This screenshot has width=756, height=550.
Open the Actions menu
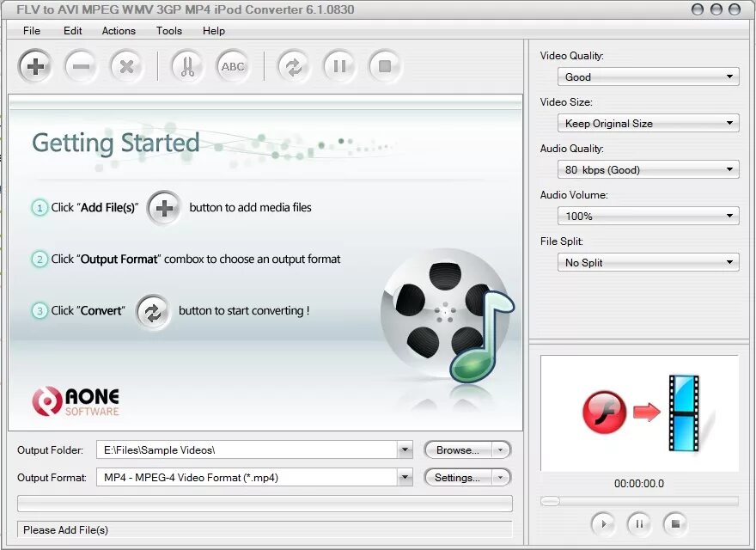click(119, 31)
